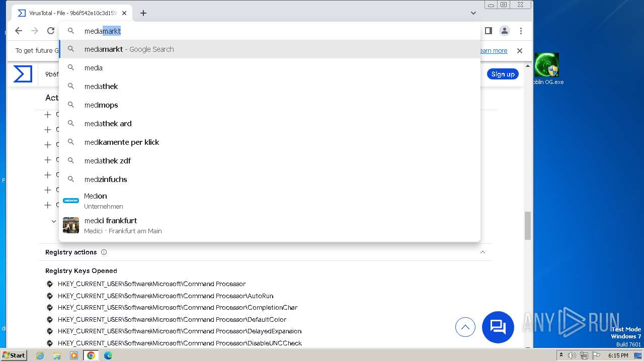Viewport: 644px width, 362px height.
Task: Click the Registry Keys Opened heading
Action: [81, 270]
